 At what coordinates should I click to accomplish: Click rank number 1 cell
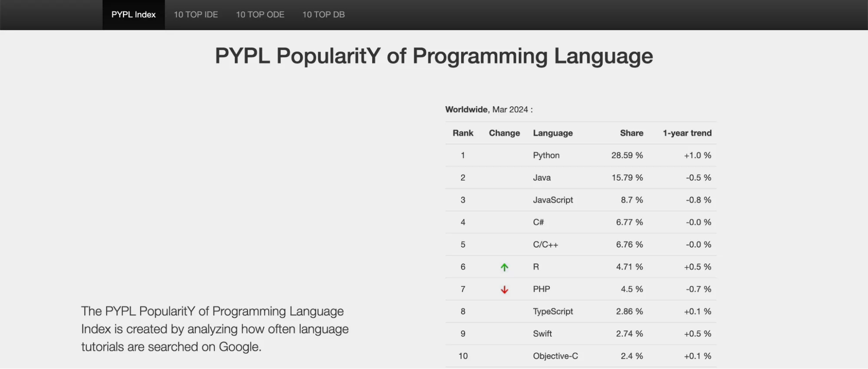click(x=463, y=155)
